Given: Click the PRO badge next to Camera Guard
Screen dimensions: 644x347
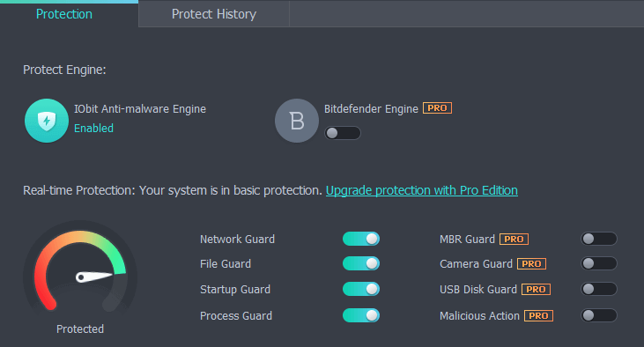Looking at the screenshot, I should [531, 263].
